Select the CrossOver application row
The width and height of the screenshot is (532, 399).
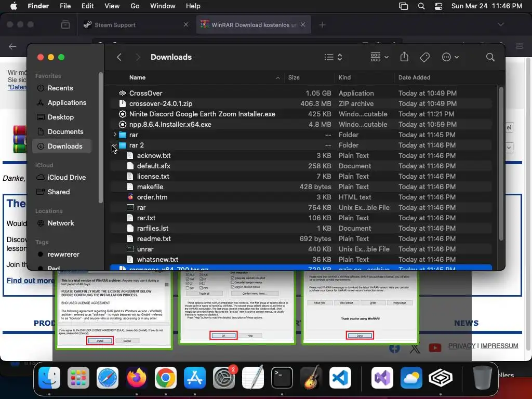(x=301, y=94)
